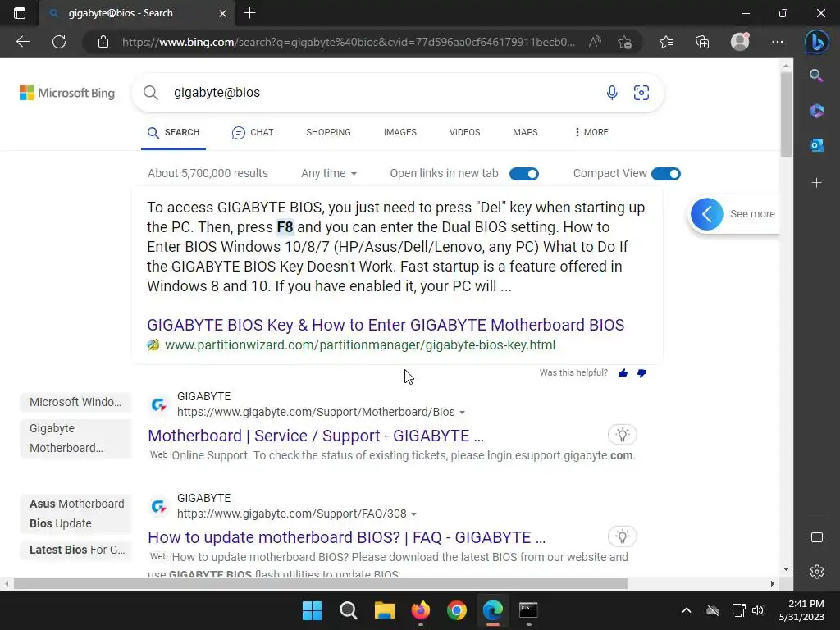
Task: Click lightbulb beside Motherboard Support result
Action: click(x=622, y=435)
